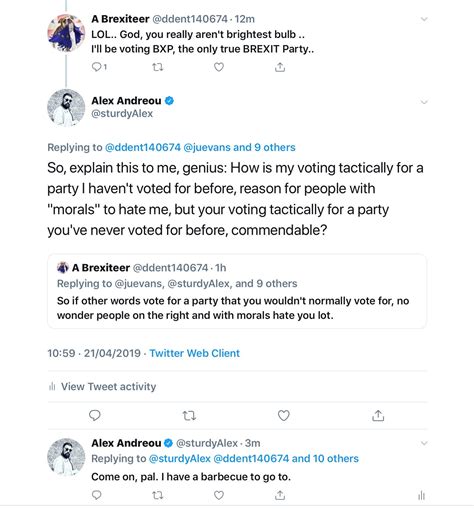Open the quoted A Brexiteer tweet

click(237, 292)
